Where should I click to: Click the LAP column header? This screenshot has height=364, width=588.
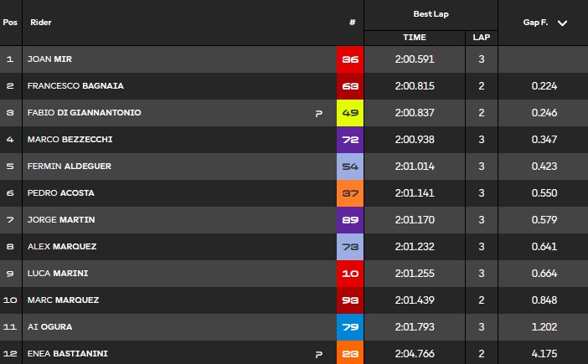pos(482,38)
